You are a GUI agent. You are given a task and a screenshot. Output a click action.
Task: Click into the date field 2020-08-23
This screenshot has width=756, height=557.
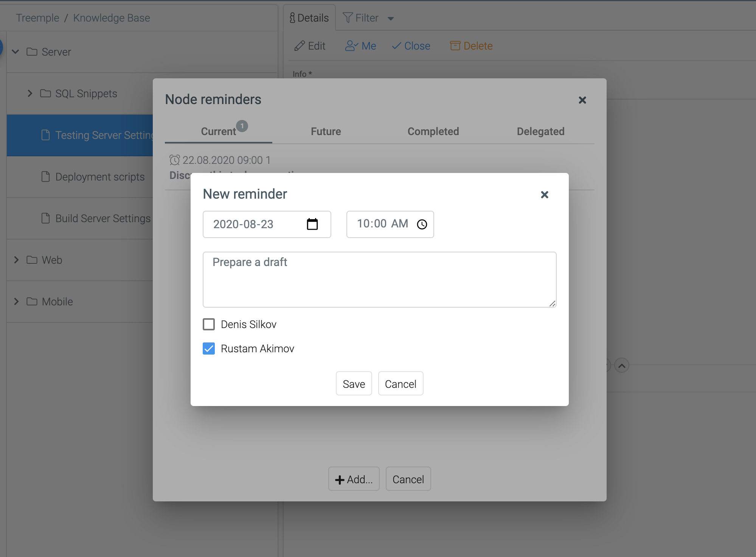(267, 224)
